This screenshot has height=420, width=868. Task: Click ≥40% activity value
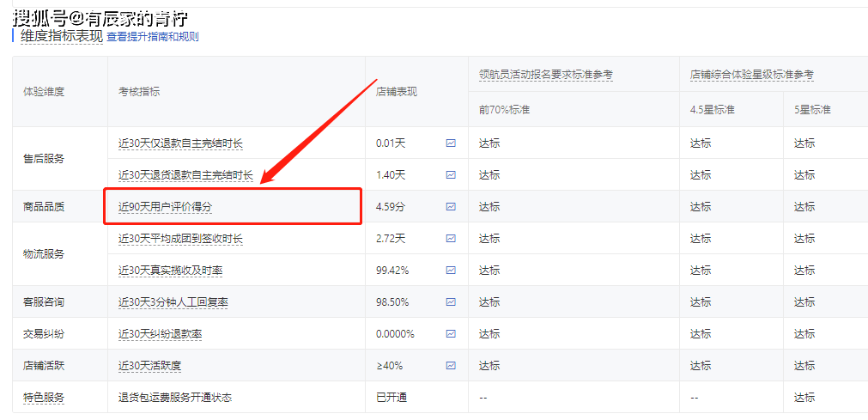click(389, 366)
